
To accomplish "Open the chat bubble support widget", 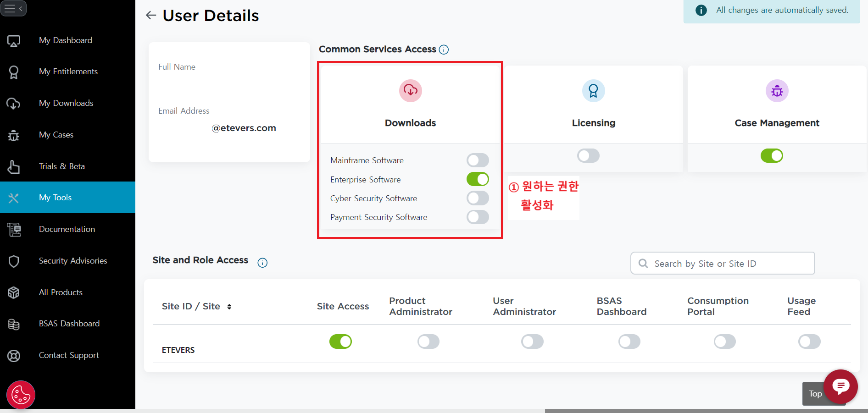I will tap(840, 386).
